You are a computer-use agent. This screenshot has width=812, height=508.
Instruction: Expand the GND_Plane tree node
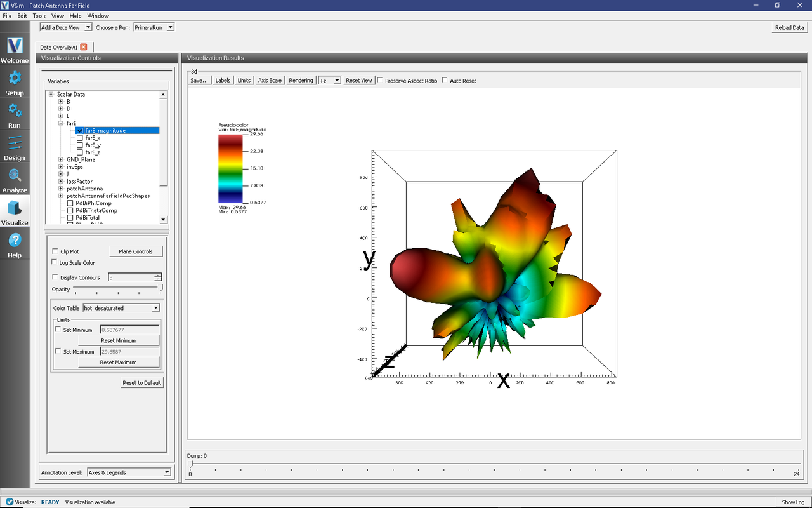61,160
